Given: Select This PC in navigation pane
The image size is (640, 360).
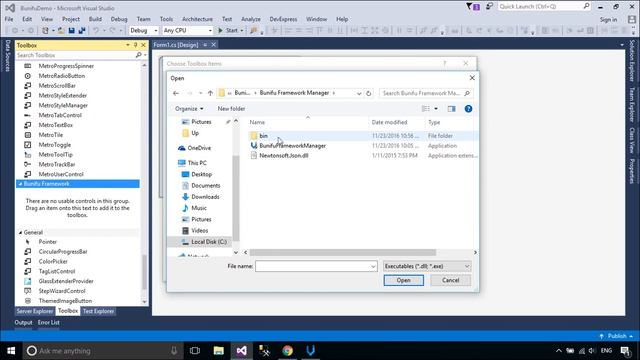Looking at the screenshot, I should 197,162.
